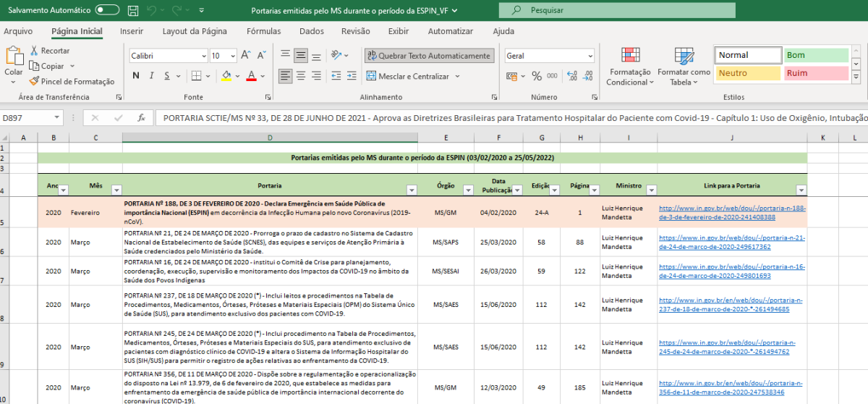Apply the Bom green cell style
This screenshot has height=404, width=868.
[816, 55]
